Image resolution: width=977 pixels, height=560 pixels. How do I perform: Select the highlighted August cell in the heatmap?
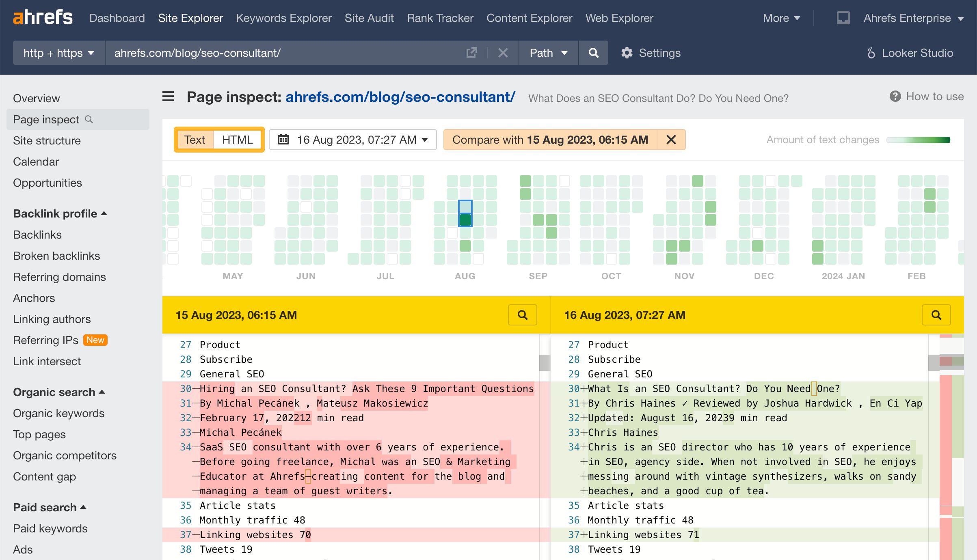(465, 220)
